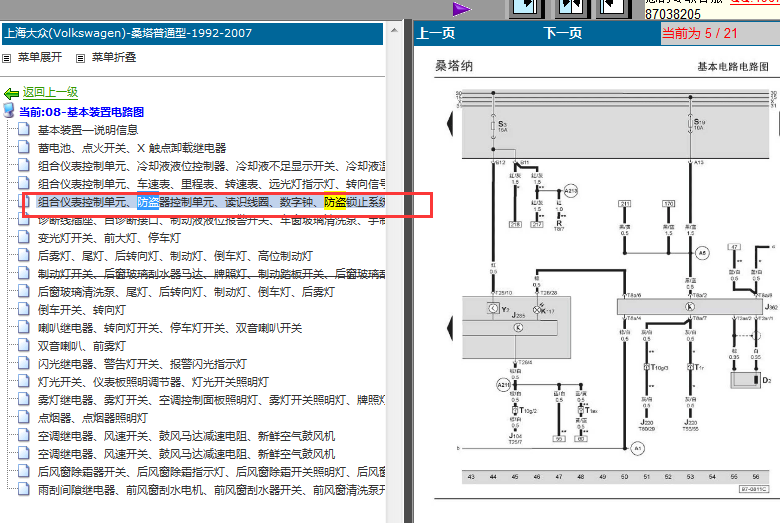Screen dimensions: 780x523
Task: Click the document icon beside 后风窗除霜器开关
Action: point(24,471)
